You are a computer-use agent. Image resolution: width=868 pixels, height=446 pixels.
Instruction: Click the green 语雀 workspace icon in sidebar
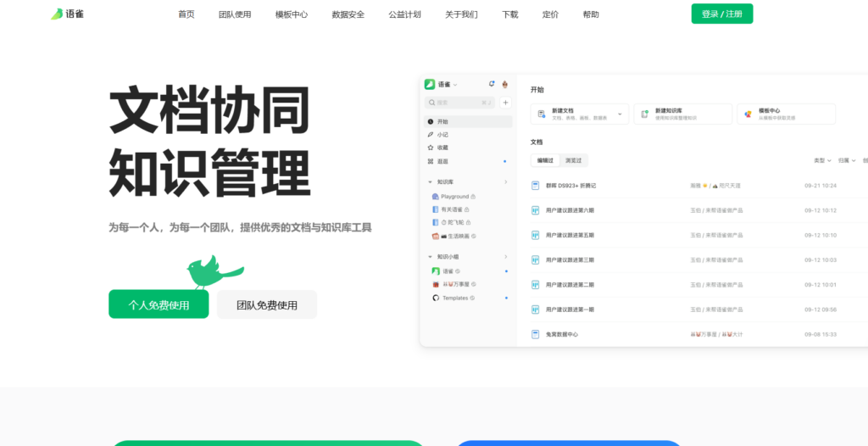click(x=430, y=84)
